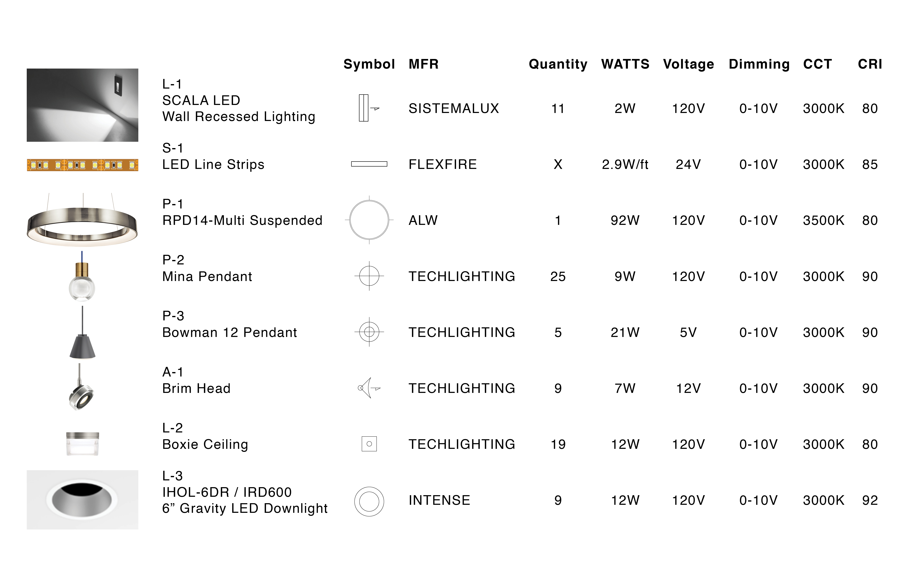Viewport: 909px width, 588px height.
Task: Click the SISTEMALUX manufacturer name
Action: click(x=454, y=109)
